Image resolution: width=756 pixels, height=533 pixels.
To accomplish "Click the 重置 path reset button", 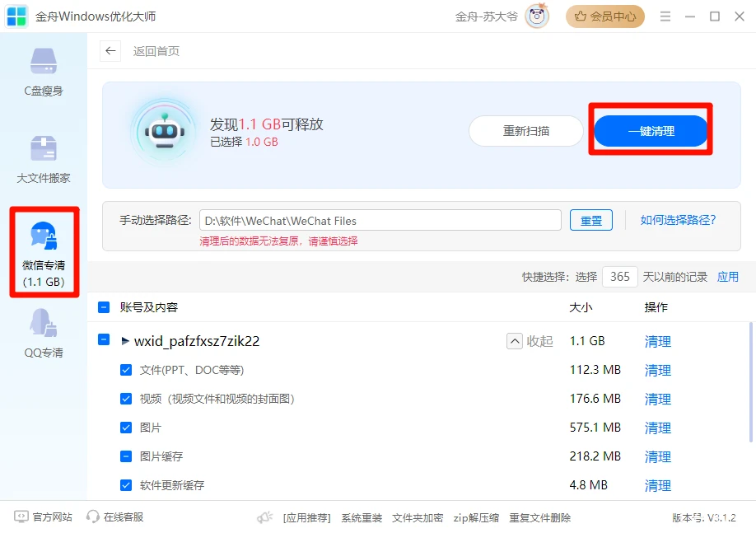I will pyautogui.click(x=591, y=221).
